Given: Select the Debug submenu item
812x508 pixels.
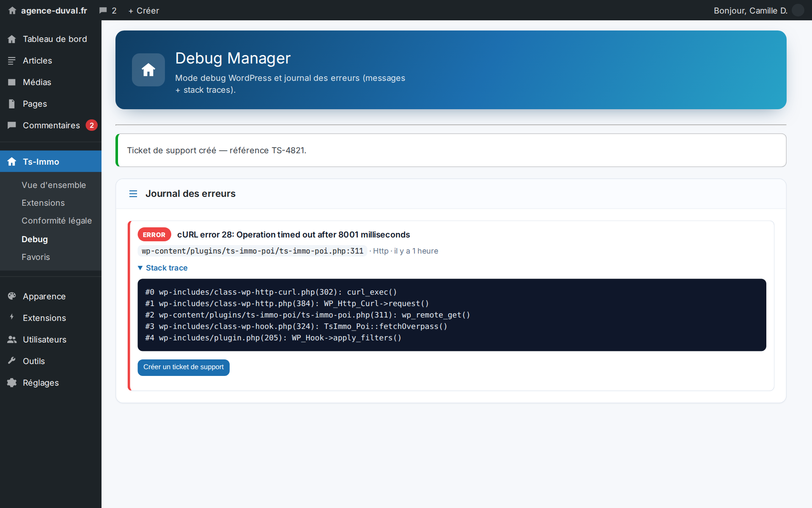Looking at the screenshot, I should pos(35,239).
